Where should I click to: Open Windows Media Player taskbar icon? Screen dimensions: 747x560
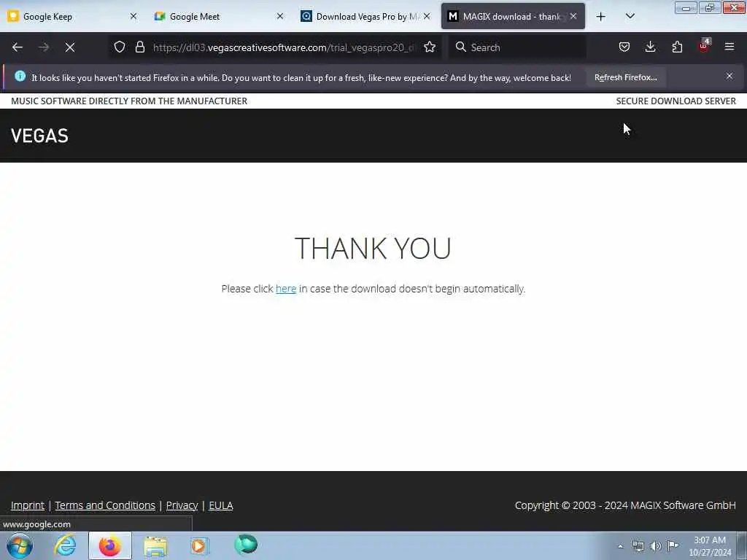click(x=200, y=545)
